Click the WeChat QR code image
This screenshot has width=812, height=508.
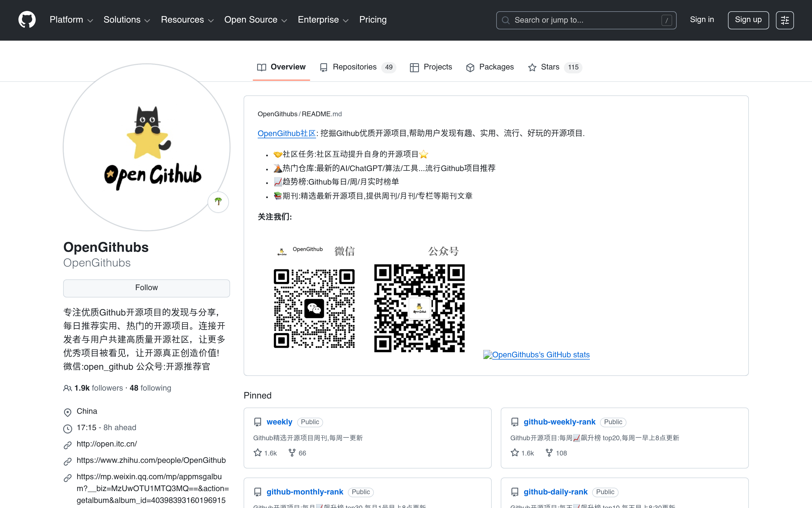point(314,308)
